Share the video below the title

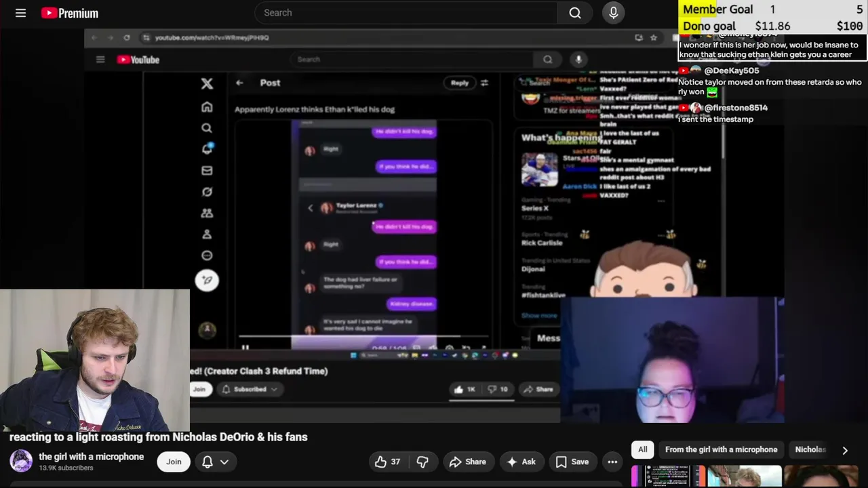pyautogui.click(x=467, y=462)
